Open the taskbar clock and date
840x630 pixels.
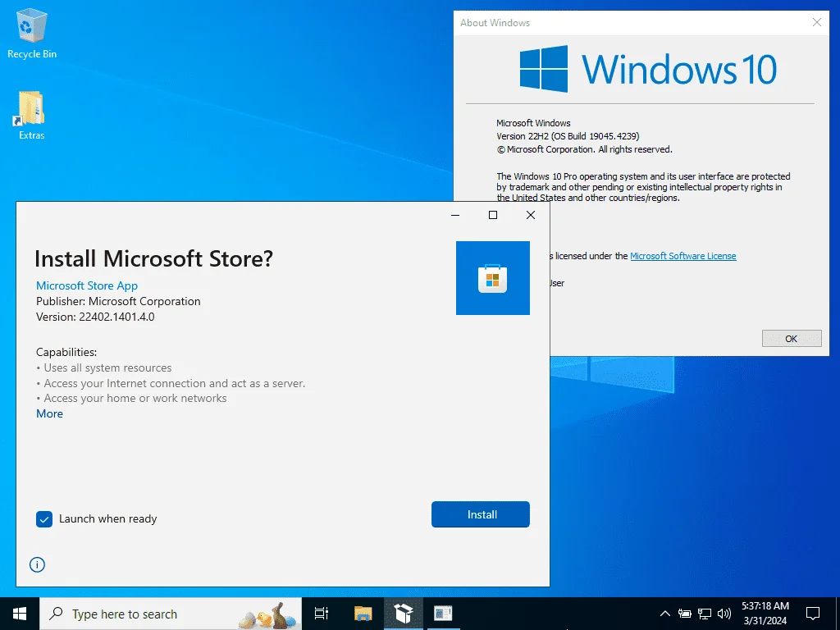click(765, 614)
